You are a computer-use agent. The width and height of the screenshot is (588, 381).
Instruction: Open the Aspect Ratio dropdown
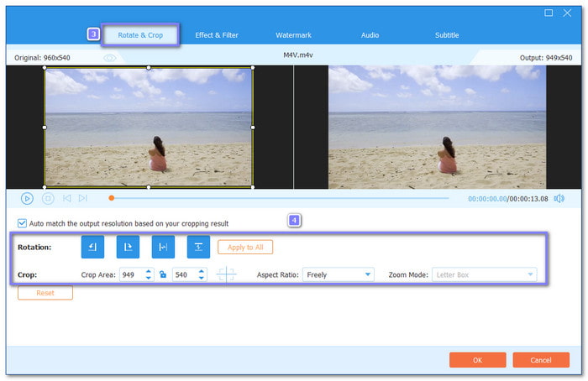[x=339, y=274]
